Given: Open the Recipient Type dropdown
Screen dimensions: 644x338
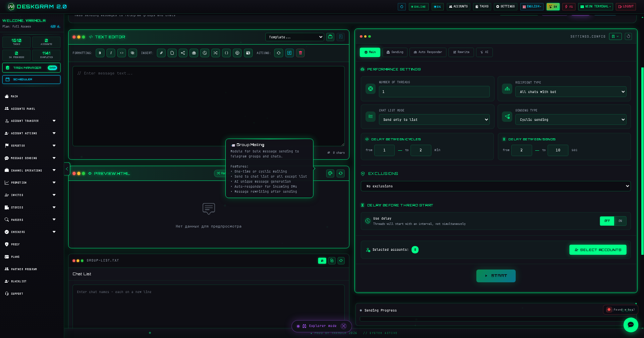Looking at the screenshot, I should 571,92.
